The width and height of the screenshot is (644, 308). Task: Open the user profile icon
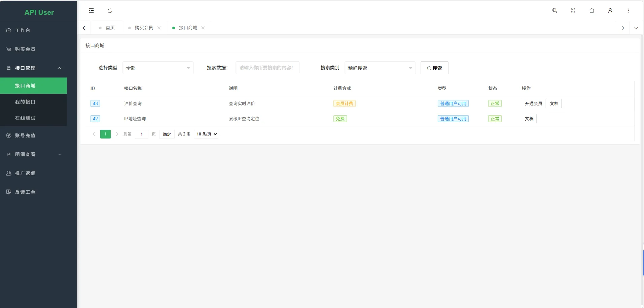610,10
